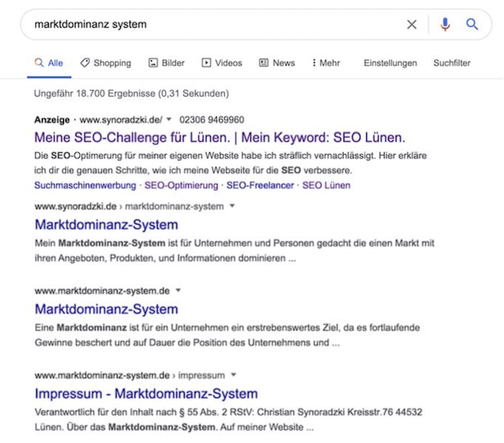The height and width of the screenshot is (443, 504).
Task: Clear the search query with the X icon
Action: point(412,24)
